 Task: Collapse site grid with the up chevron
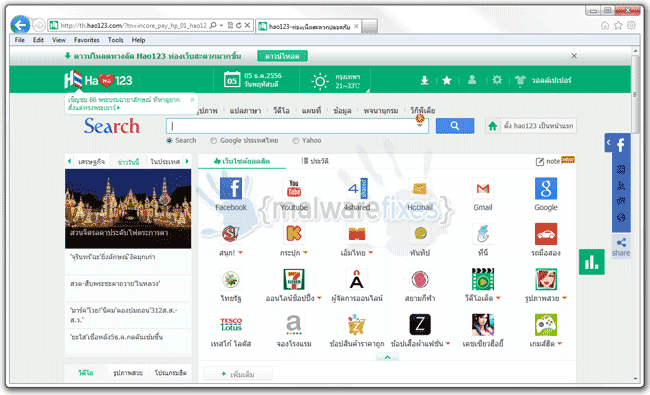(x=387, y=357)
